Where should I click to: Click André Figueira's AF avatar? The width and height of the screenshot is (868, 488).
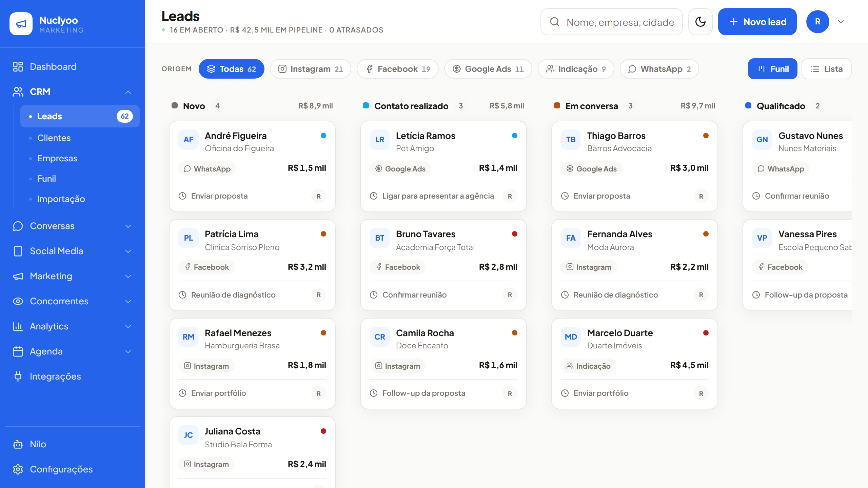(x=189, y=140)
